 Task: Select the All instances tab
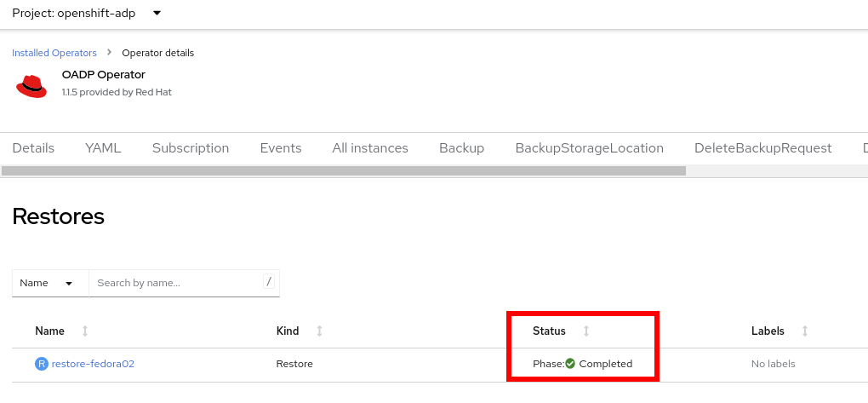(370, 148)
